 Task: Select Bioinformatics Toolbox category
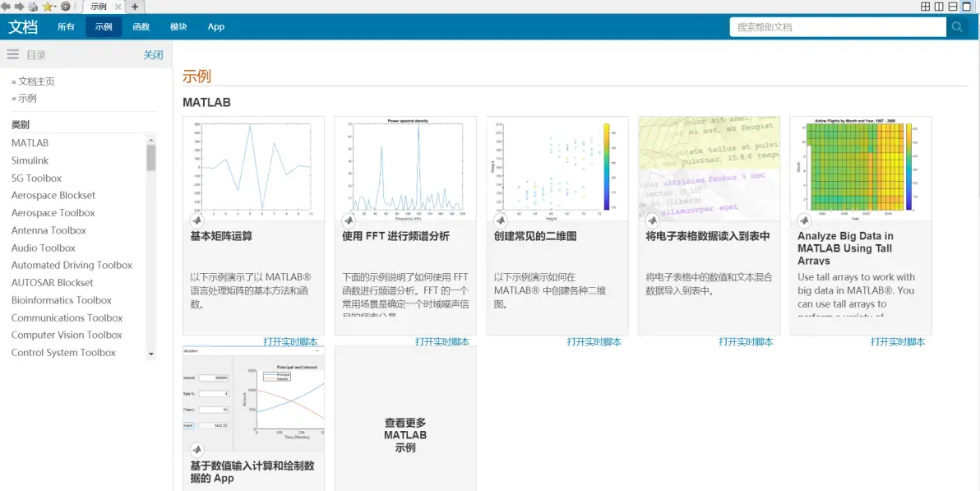61,300
